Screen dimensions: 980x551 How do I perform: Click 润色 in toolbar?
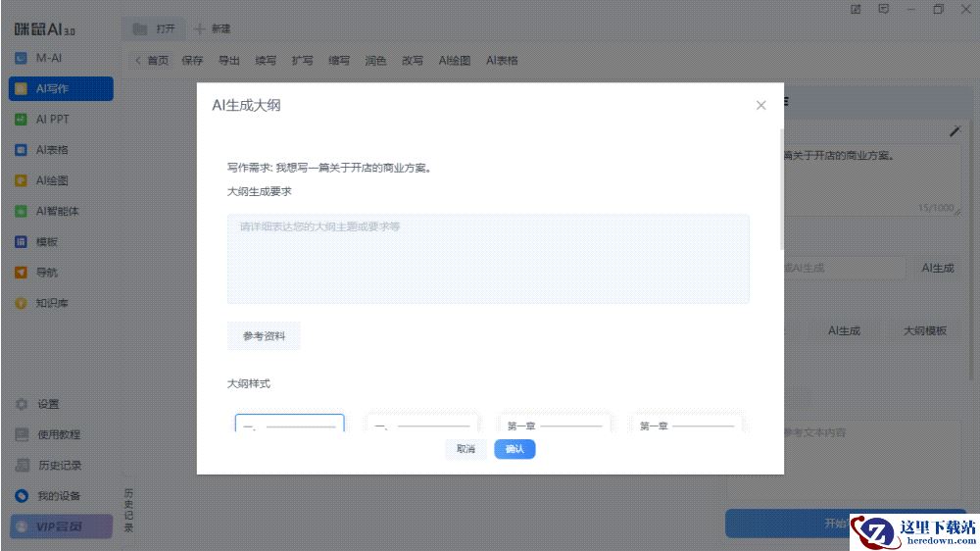375,61
